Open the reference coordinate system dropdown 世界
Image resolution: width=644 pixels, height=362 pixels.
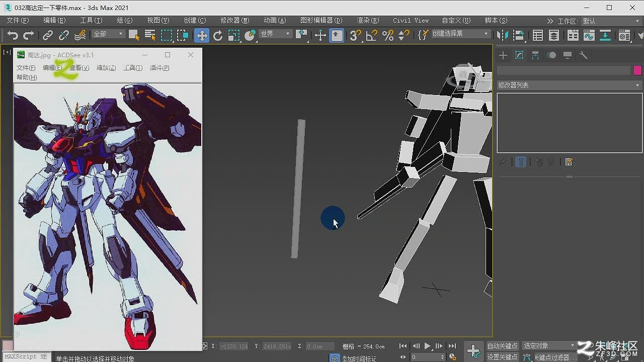(x=275, y=34)
